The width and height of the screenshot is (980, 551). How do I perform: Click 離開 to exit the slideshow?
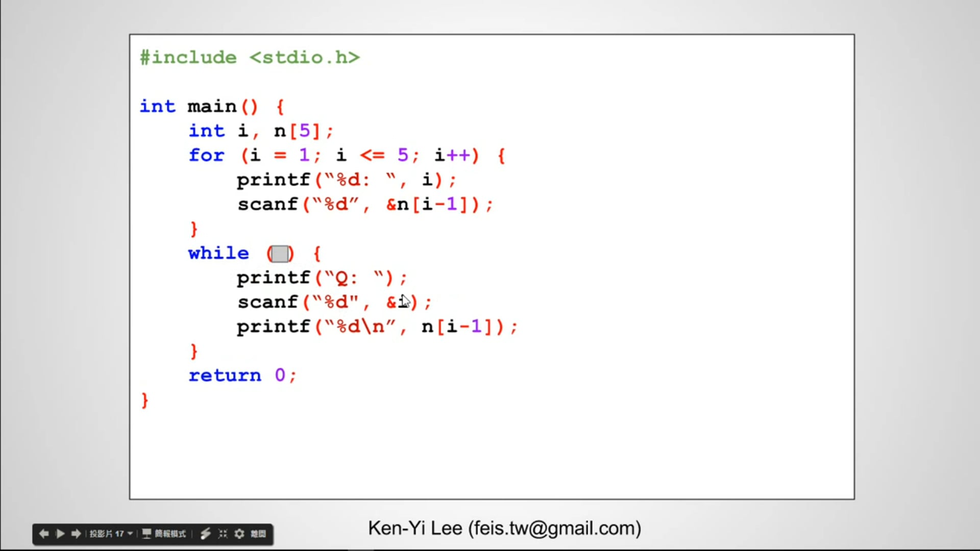pos(258,534)
